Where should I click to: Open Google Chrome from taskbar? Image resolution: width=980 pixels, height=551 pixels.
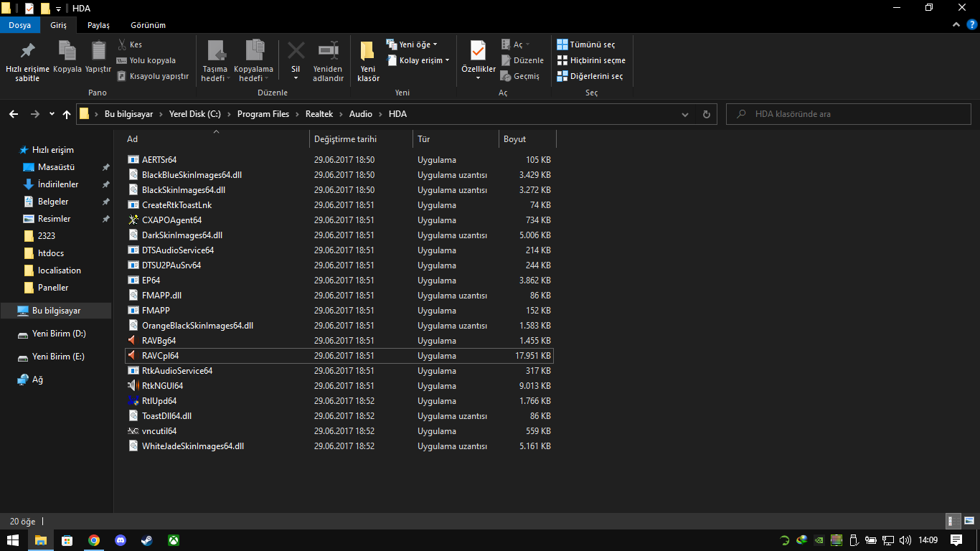tap(94, 540)
